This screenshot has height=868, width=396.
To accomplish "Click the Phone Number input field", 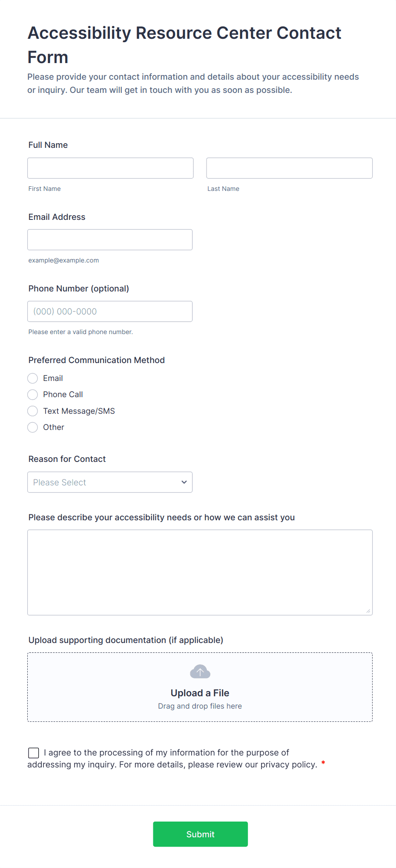I will click(110, 311).
